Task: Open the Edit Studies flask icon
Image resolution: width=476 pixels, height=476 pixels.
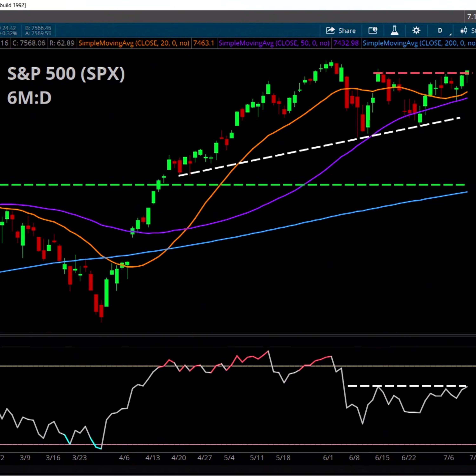Action: 395,31
